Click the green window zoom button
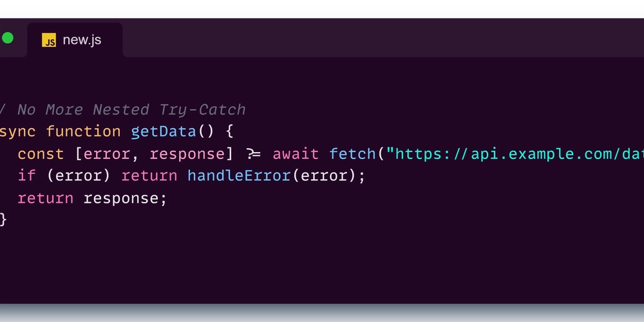644x322 pixels. click(x=7, y=38)
